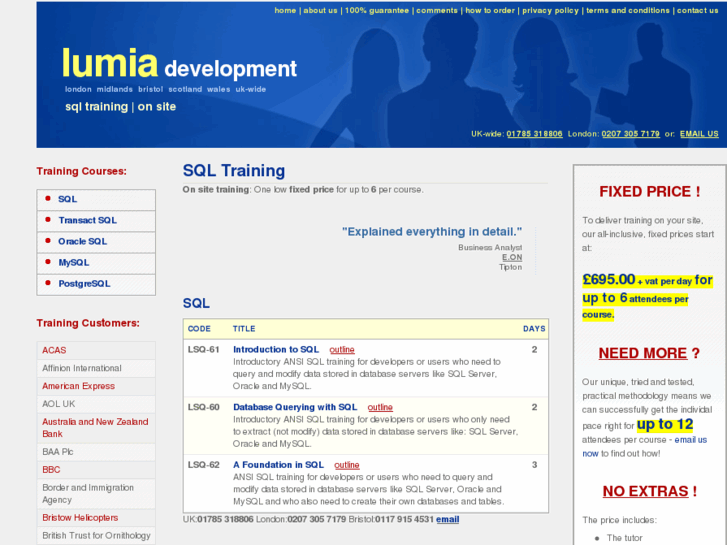Open the privacy policy link

[x=550, y=10]
